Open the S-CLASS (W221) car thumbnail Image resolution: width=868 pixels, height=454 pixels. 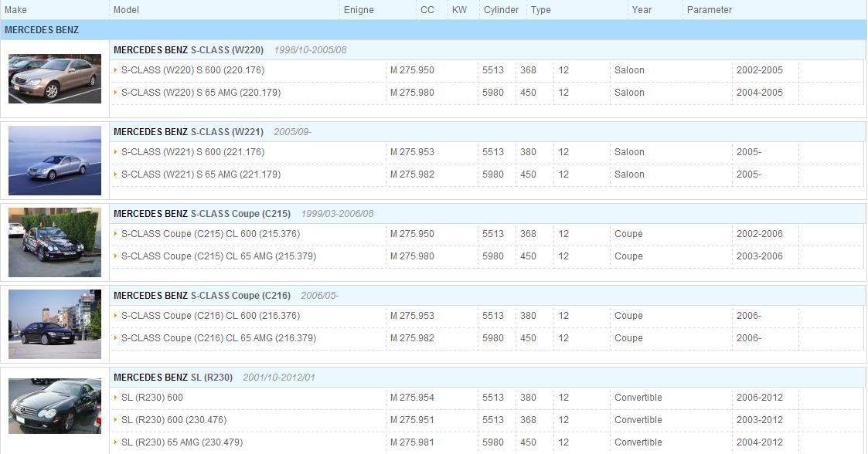(55, 161)
